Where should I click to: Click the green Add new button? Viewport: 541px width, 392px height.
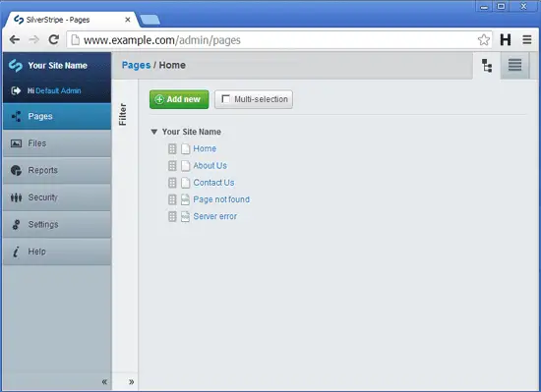click(179, 99)
